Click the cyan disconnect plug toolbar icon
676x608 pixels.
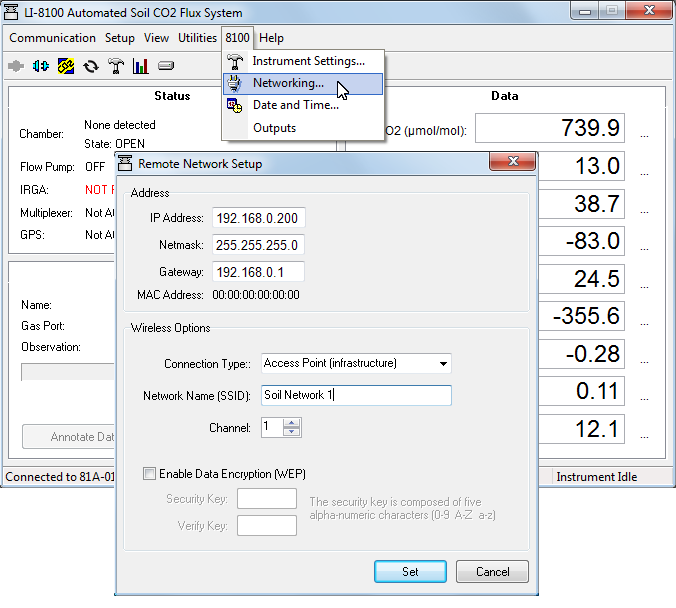41,66
